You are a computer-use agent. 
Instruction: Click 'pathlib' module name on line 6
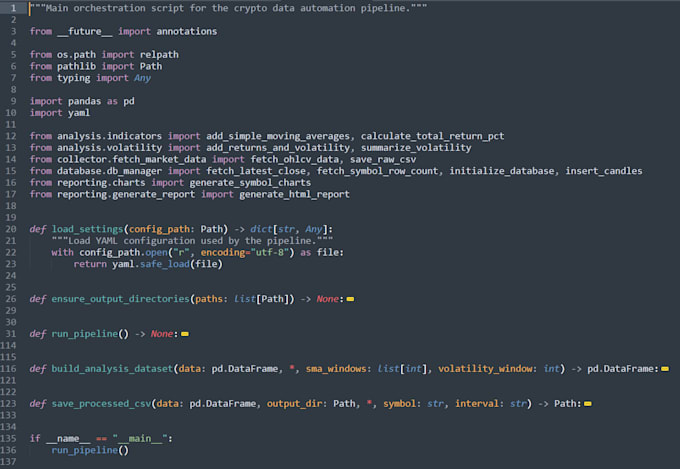[x=76, y=66]
